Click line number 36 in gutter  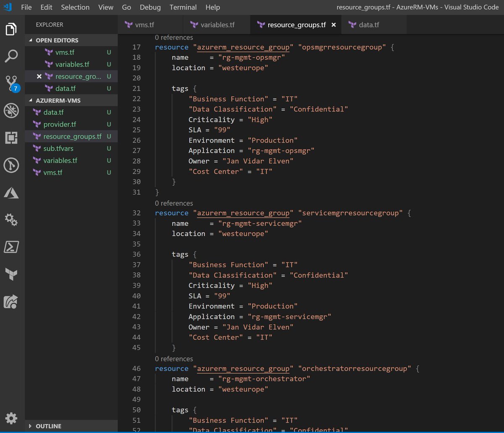pos(136,254)
